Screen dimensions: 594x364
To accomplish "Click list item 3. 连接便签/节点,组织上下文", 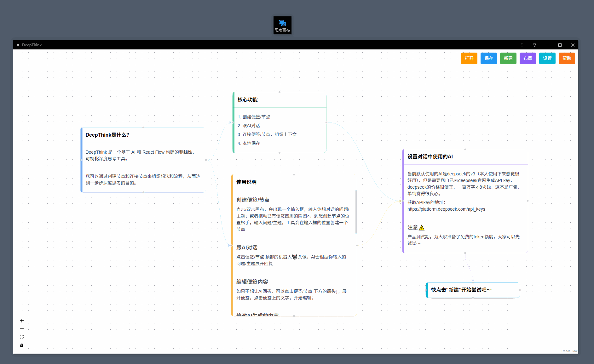I will point(267,134).
